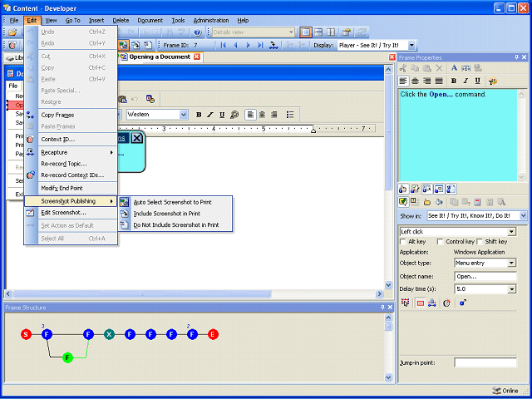Click the Online status indicator
Screen dimensions: 532x399
505,391
